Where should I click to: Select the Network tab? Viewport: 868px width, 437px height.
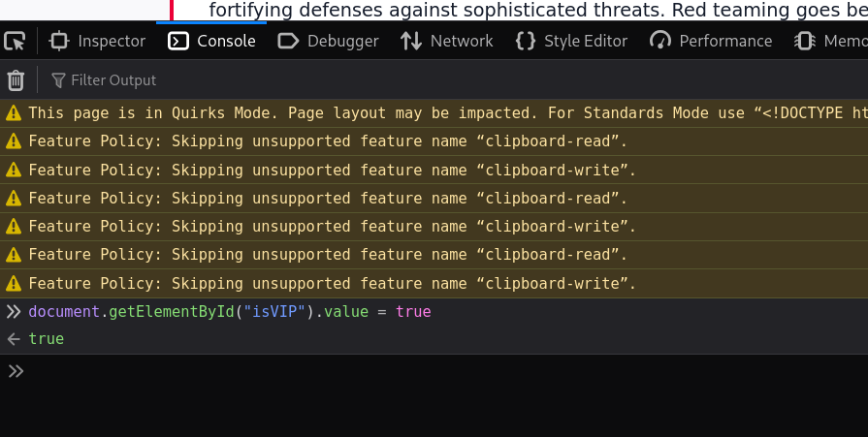(447, 41)
